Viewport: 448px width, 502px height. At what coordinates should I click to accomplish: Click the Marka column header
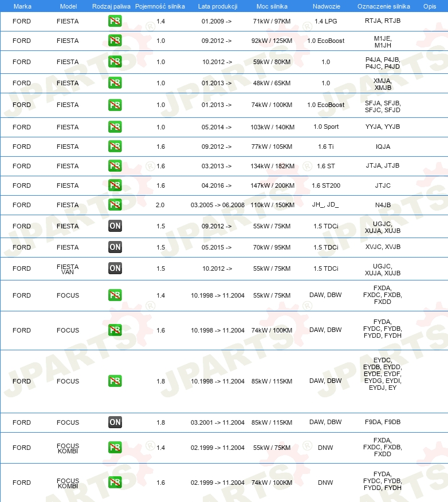pyautogui.click(x=22, y=6)
